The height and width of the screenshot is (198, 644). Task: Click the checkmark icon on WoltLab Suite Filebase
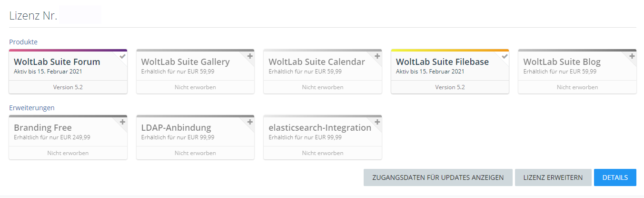coord(505,56)
